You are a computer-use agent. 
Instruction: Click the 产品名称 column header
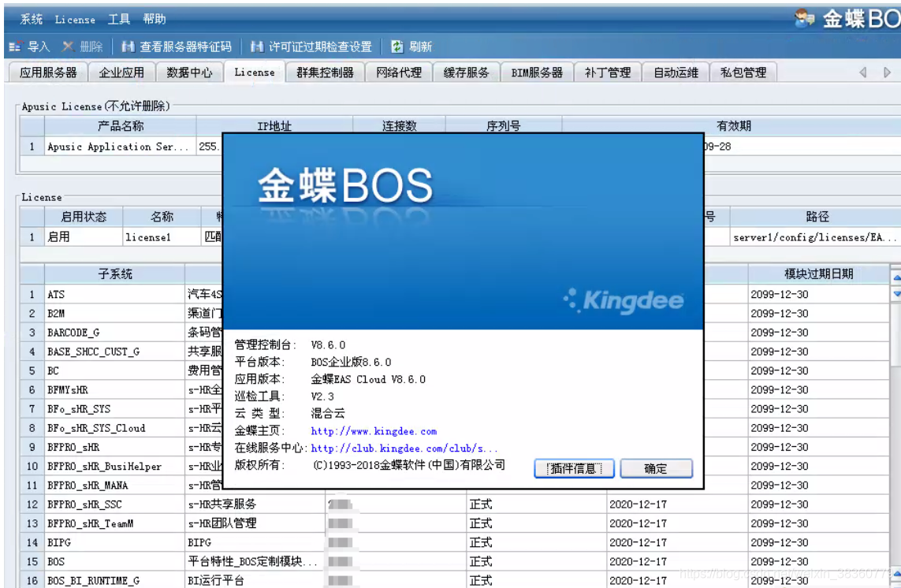120,126
